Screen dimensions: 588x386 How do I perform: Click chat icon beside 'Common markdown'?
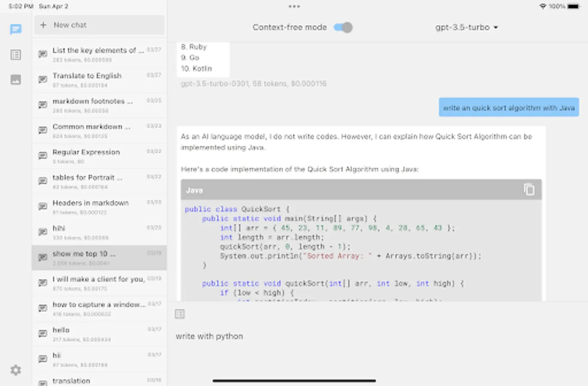coord(43,130)
